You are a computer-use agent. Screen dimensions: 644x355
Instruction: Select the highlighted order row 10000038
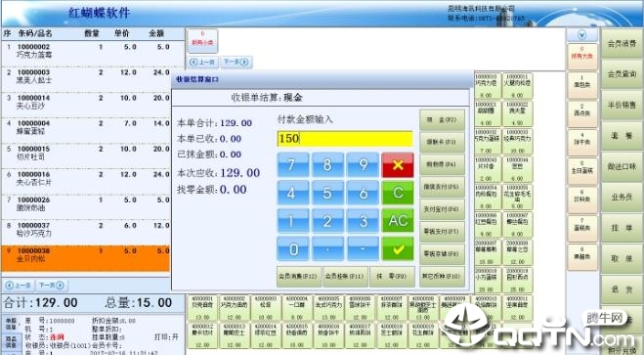86,258
